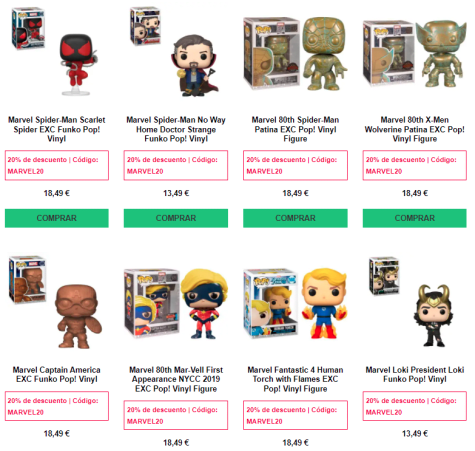Open the Doctor Strange Funko Pop image

tap(176, 53)
